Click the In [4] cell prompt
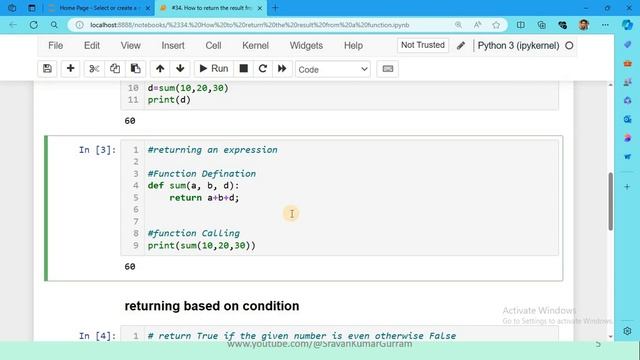The image size is (640, 360). [97, 336]
